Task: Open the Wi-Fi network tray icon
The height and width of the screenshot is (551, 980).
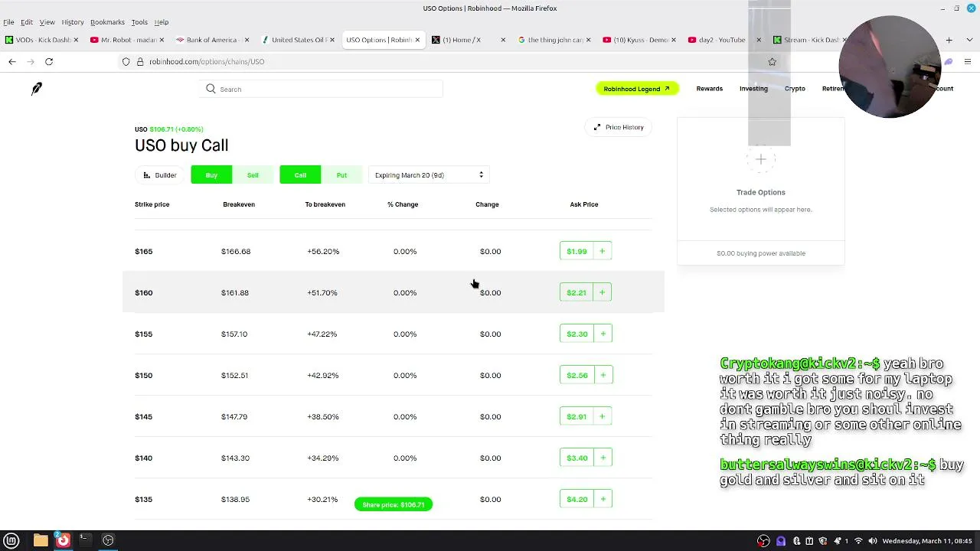Action: [x=858, y=541]
